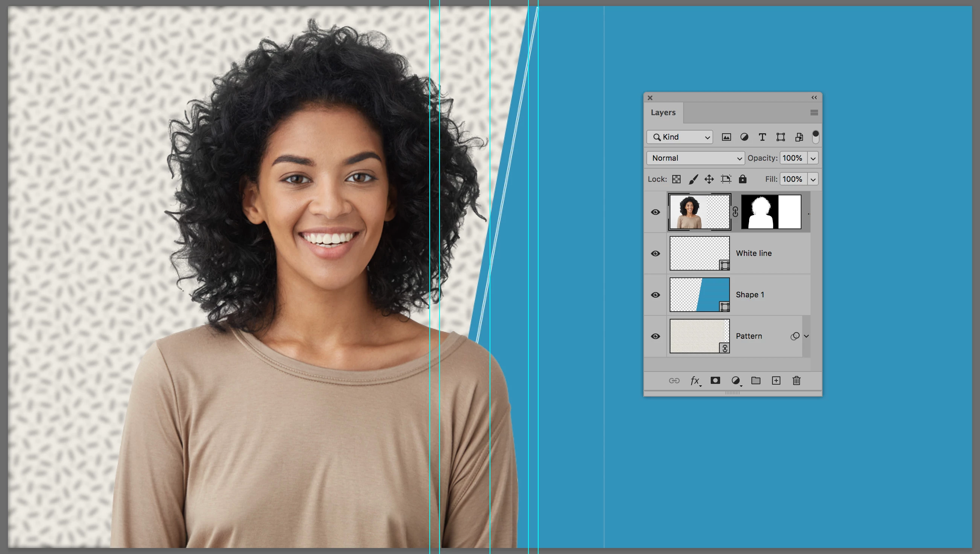The width and height of the screenshot is (980, 554).
Task: Add a layer mask icon
Action: (x=715, y=380)
